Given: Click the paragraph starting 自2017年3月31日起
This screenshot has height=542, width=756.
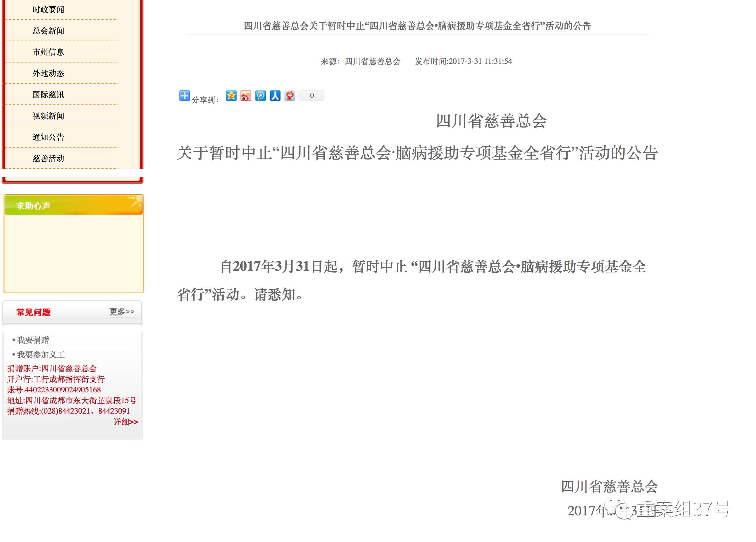Looking at the screenshot, I should pyautogui.click(x=412, y=281).
